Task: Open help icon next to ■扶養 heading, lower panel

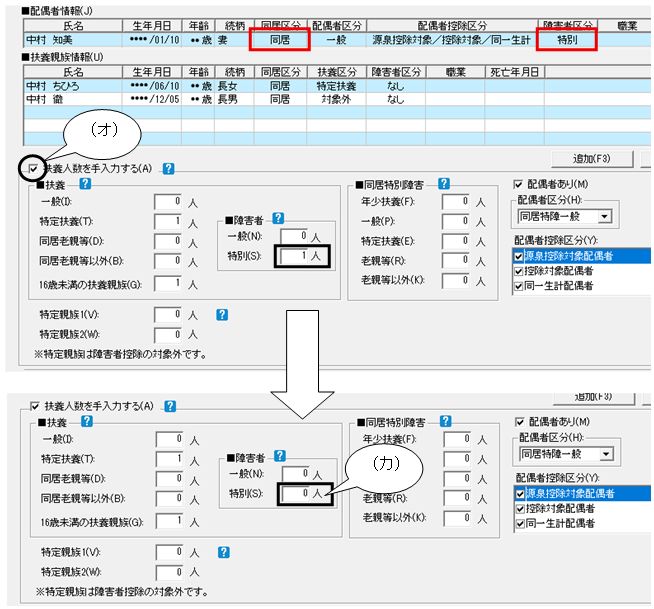Action: click(87, 421)
